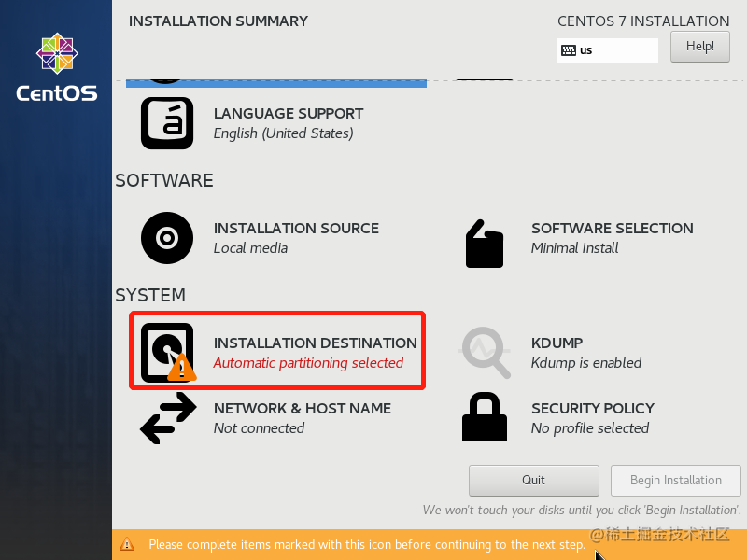
Task: Click the SYSTEM section heading
Action: 150,296
